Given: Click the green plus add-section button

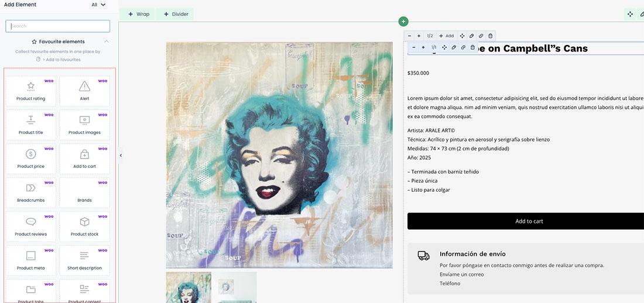Looking at the screenshot, I should tap(403, 22).
